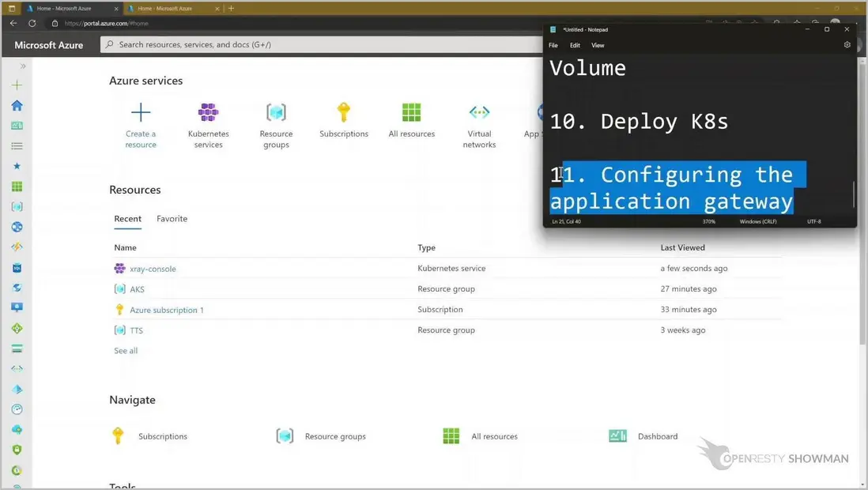Click the See all resources link

126,350
